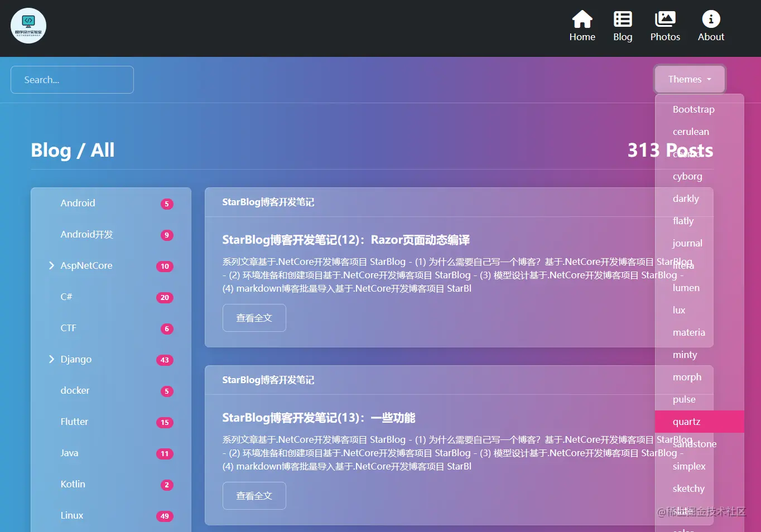Choose the cerulean theme

click(x=700, y=132)
